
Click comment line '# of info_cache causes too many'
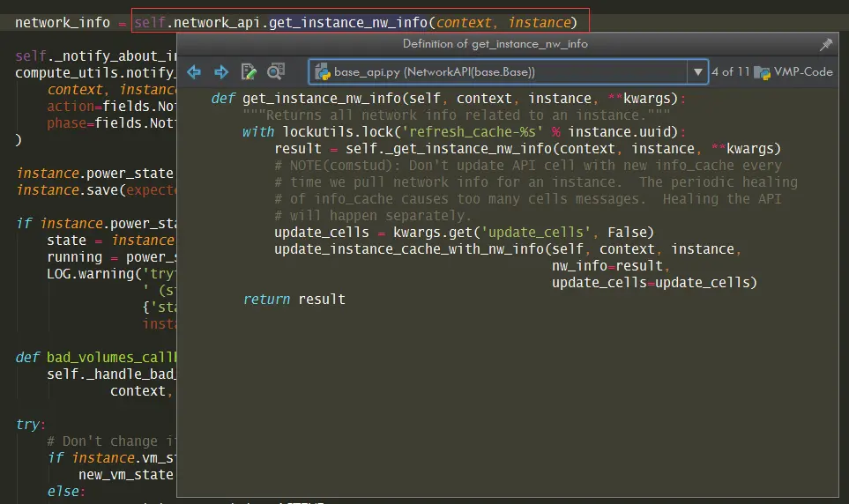tap(528, 199)
